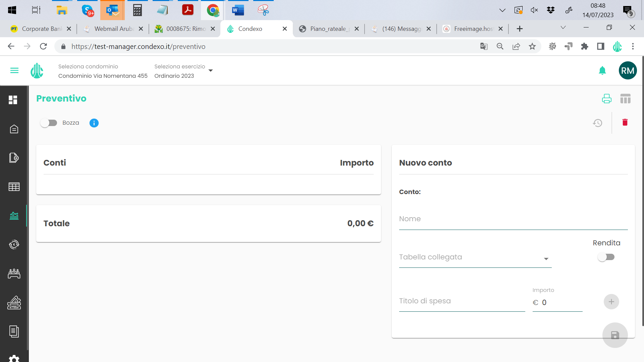Open the hamburger menu

14,70
